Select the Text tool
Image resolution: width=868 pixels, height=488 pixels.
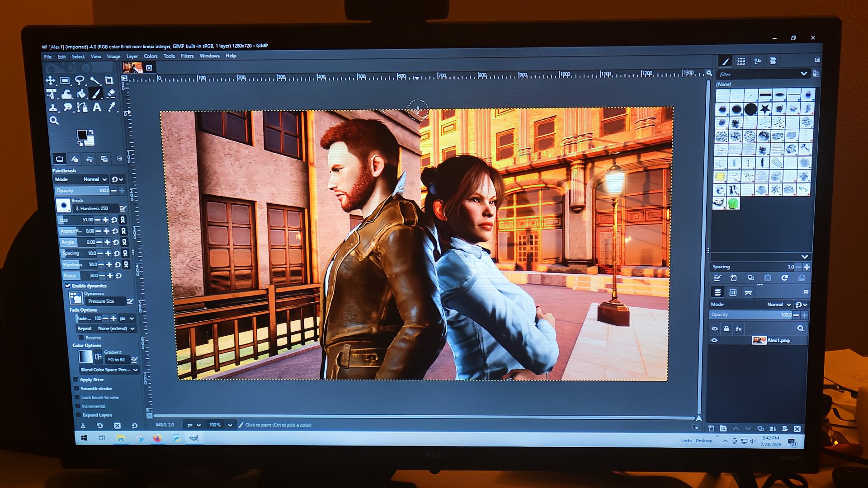tap(97, 108)
